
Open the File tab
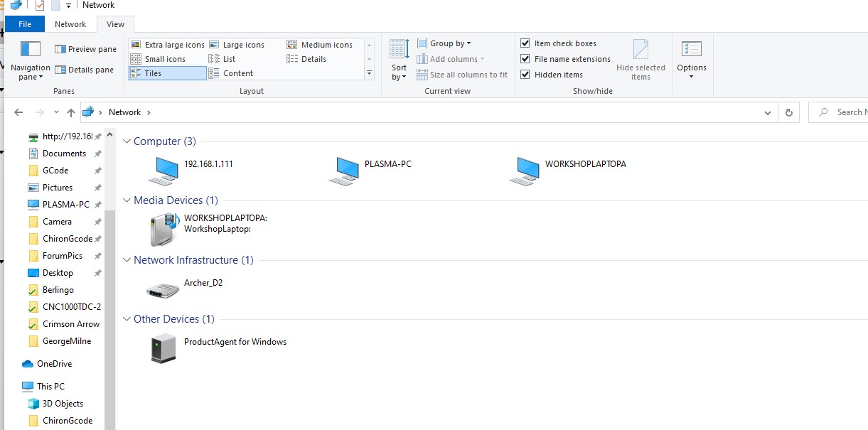pos(25,24)
